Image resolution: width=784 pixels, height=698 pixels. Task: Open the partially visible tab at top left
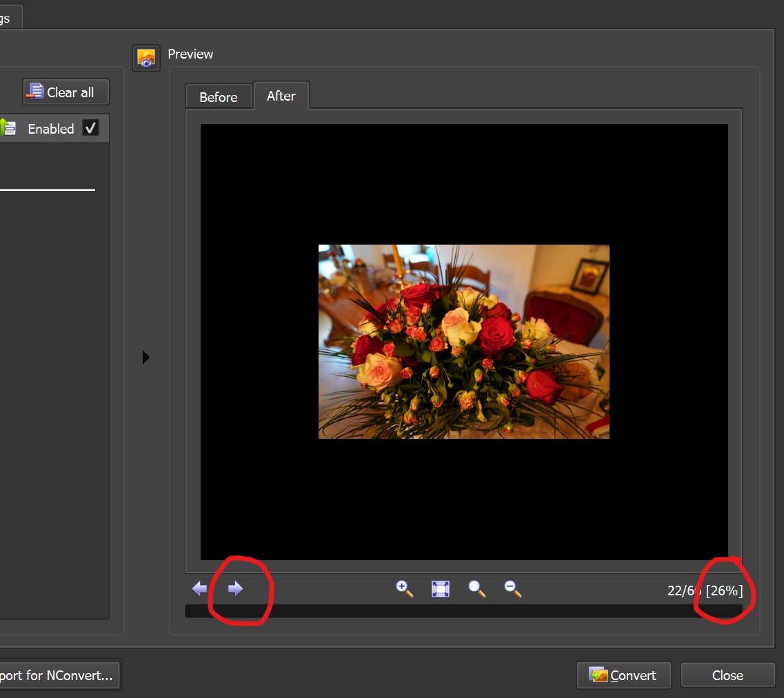coord(8,17)
